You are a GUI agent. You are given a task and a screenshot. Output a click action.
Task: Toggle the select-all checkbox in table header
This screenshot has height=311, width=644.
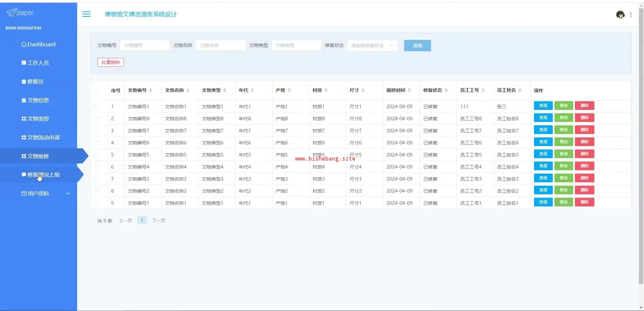[x=97, y=90]
